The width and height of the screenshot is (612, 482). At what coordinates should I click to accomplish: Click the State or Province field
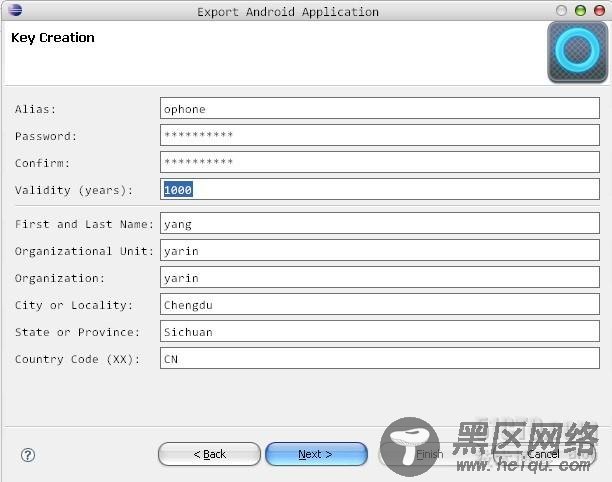click(380, 331)
